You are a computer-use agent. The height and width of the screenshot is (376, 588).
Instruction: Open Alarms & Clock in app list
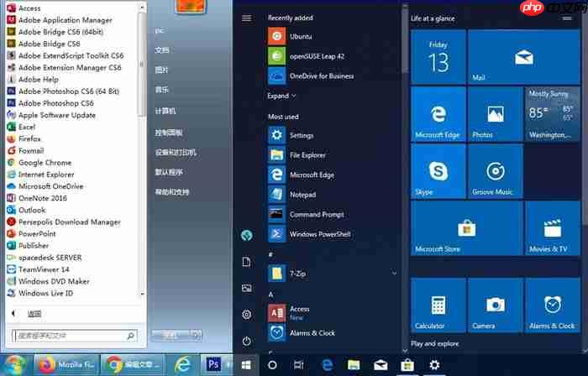tap(300, 333)
